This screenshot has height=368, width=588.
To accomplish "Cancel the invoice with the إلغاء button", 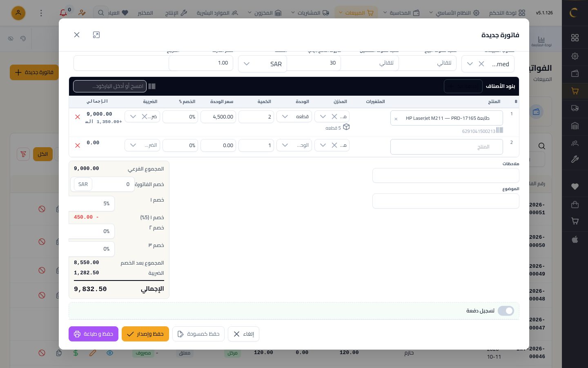I will coord(243,334).
